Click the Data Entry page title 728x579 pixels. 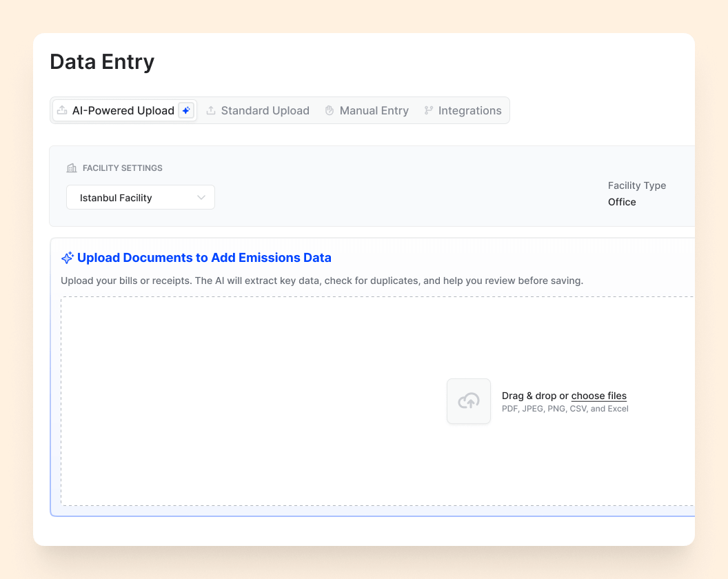click(102, 62)
